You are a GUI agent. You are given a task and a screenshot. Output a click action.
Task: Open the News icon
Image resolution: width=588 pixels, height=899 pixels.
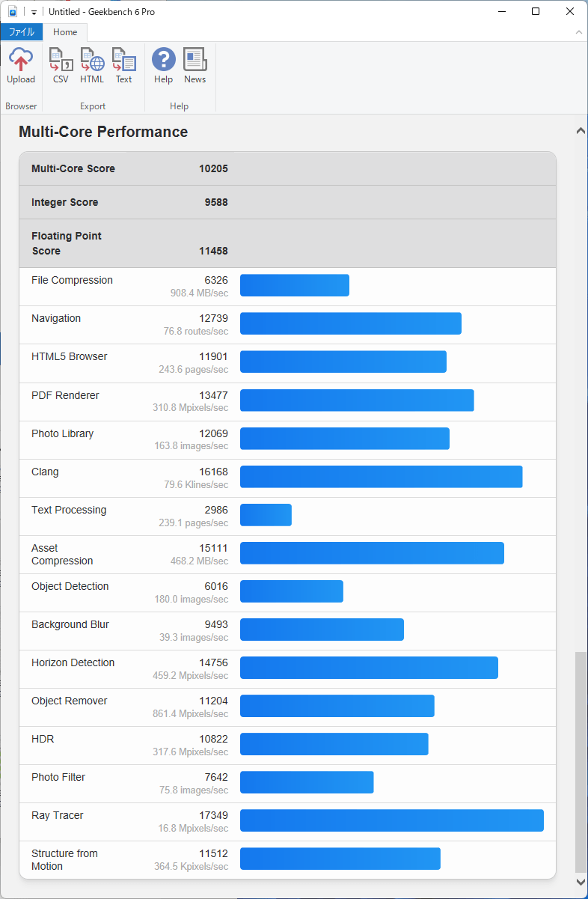[195, 60]
